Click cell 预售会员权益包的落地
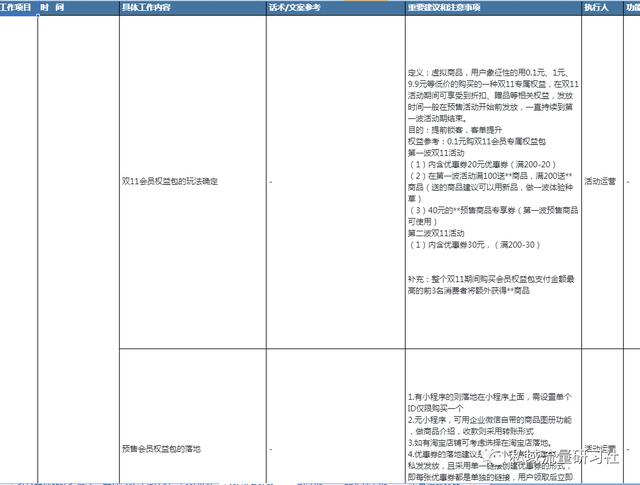This screenshot has height=485, width=640. (193, 416)
